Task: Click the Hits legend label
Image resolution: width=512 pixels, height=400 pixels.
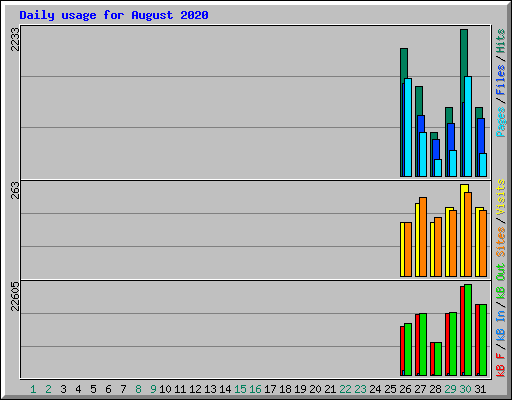Action: (500, 41)
